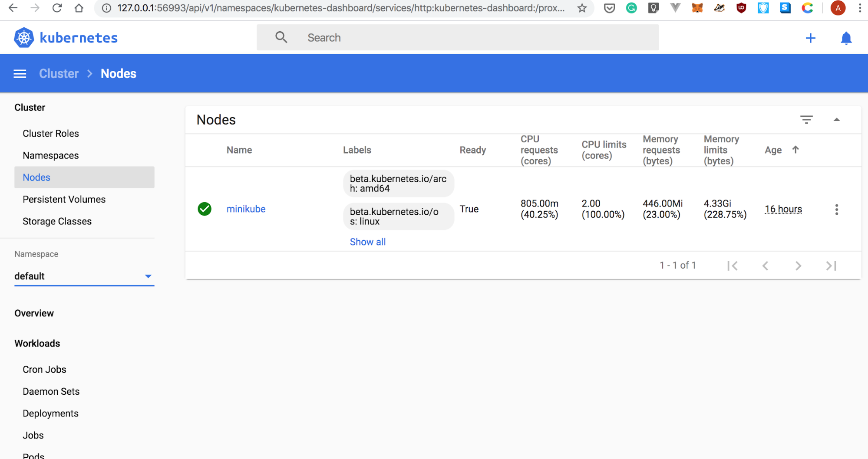
Task: Click the Labels column header
Action: pyautogui.click(x=357, y=150)
